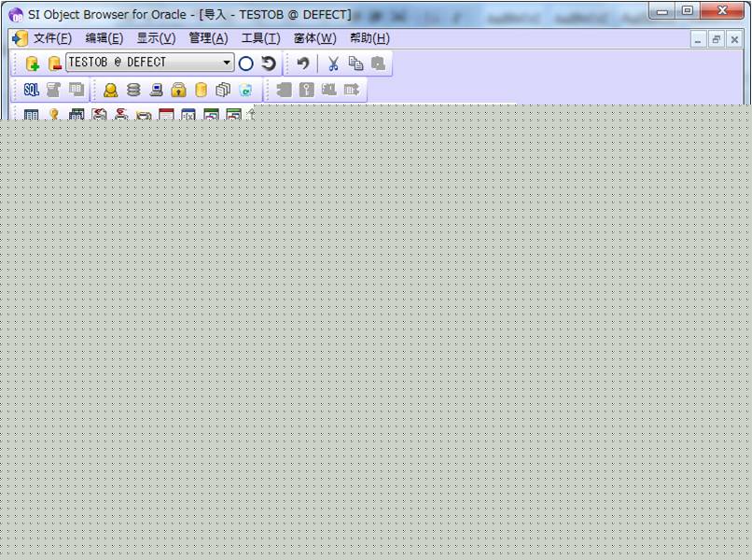752x560 pixels.
Task: Open the user management person icon
Action: coord(111,90)
